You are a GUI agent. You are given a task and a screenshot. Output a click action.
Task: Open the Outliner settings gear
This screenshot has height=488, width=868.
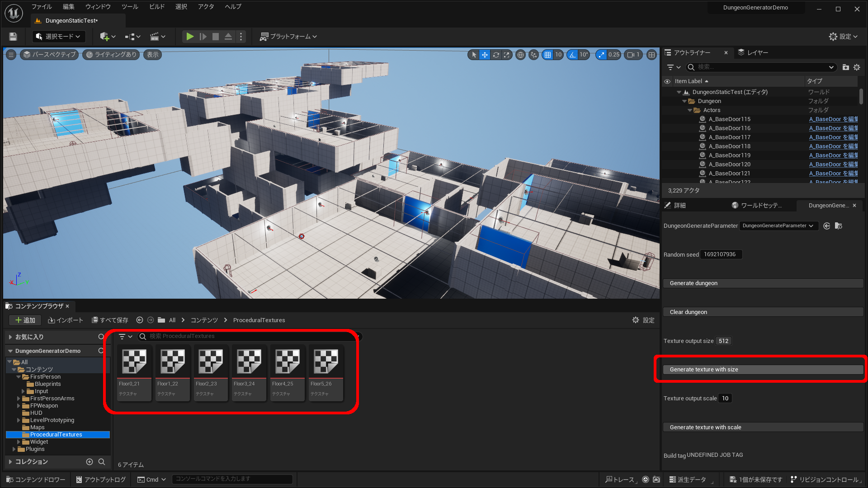click(857, 67)
